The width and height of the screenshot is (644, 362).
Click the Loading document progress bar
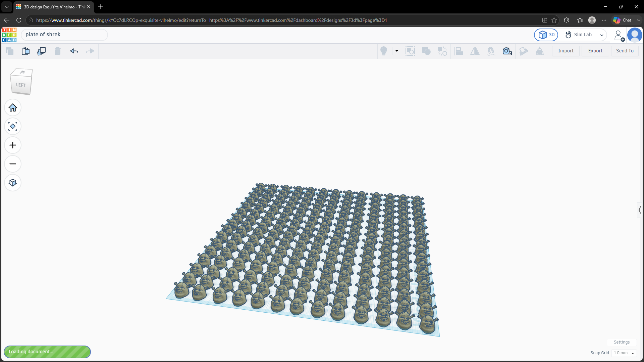point(47,352)
